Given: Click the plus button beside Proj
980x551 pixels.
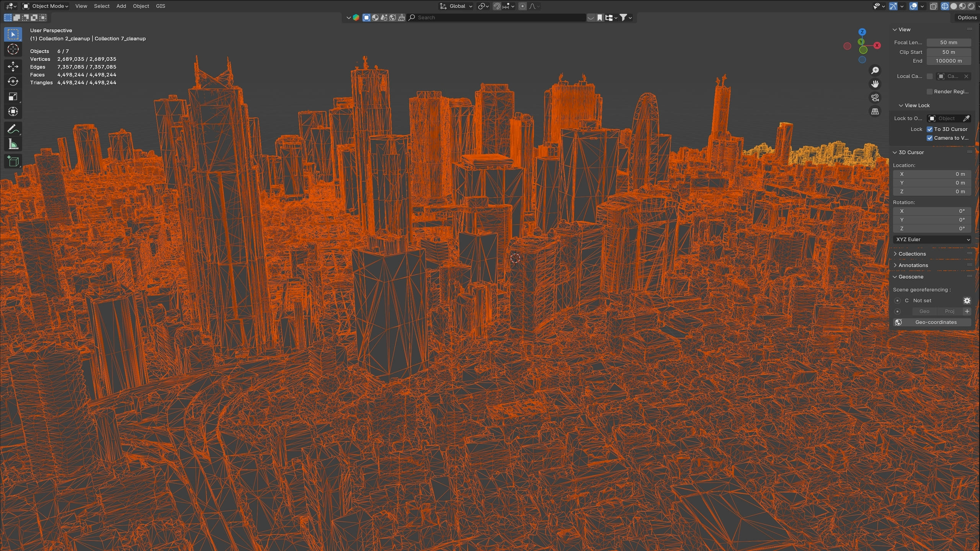Looking at the screenshot, I should (967, 311).
